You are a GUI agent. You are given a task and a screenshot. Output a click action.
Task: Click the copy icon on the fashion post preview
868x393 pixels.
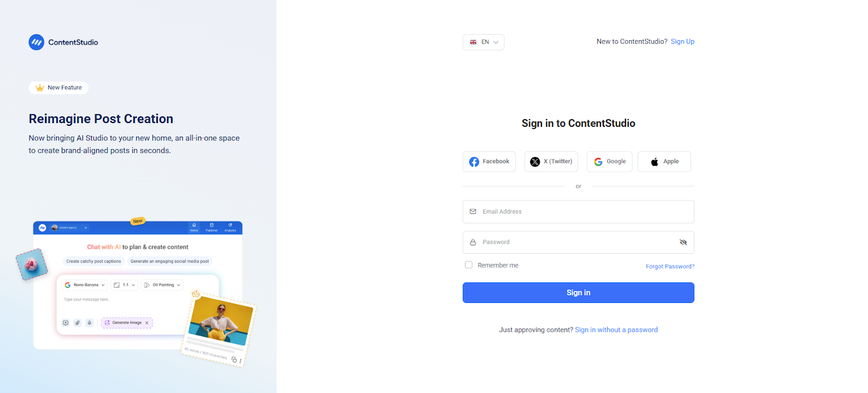click(234, 359)
